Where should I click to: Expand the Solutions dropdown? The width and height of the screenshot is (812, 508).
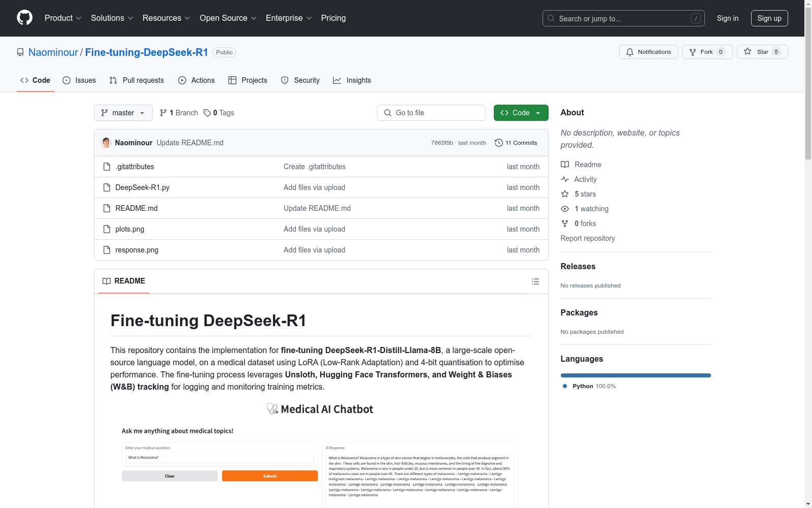112,18
